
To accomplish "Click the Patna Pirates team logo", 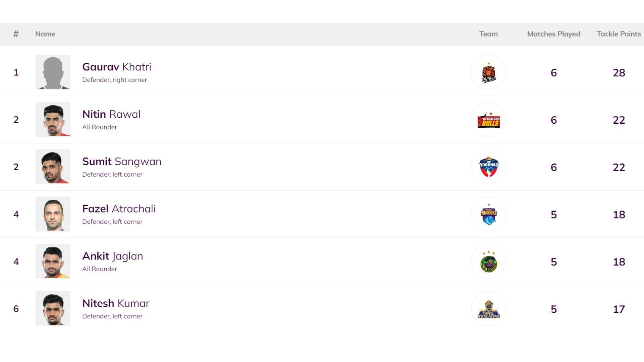I will click(x=488, y=261).
